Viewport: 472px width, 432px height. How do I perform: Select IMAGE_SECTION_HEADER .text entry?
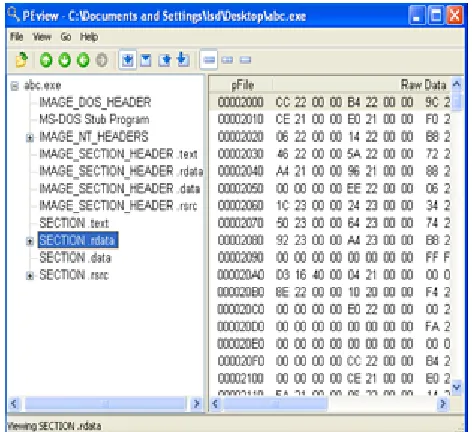[118, 154]
